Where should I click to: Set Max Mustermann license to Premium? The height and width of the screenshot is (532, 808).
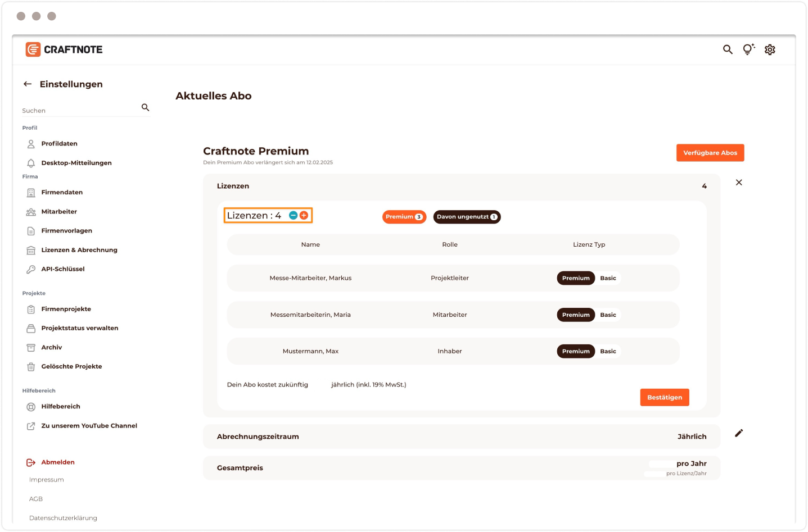click(576, 352)
